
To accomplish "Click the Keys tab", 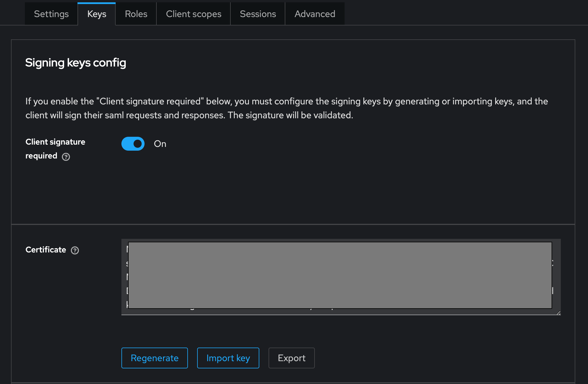I will (97, 14).
